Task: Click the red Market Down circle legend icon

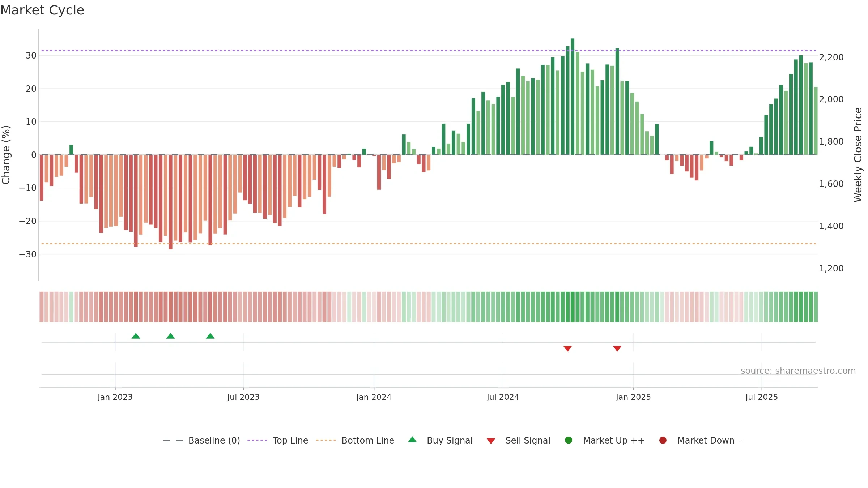Action: click(x=663, y=440)
